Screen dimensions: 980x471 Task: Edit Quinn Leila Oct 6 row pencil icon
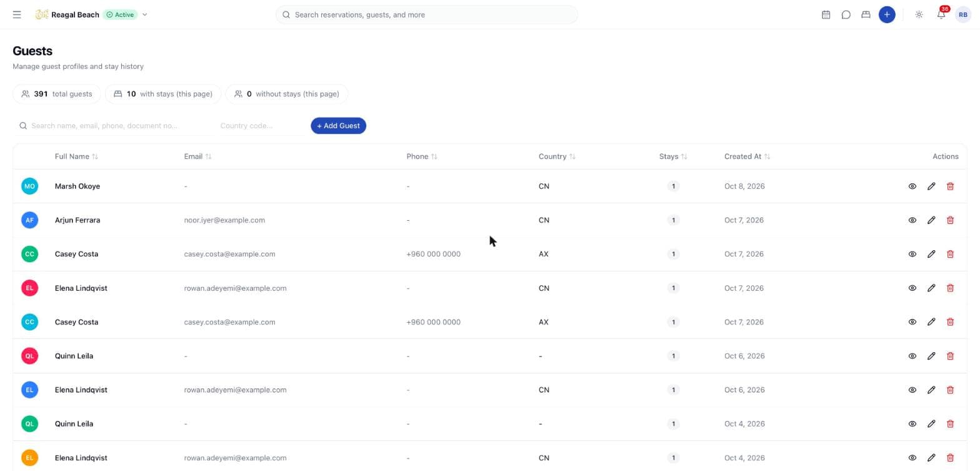(x=931, y=356)
